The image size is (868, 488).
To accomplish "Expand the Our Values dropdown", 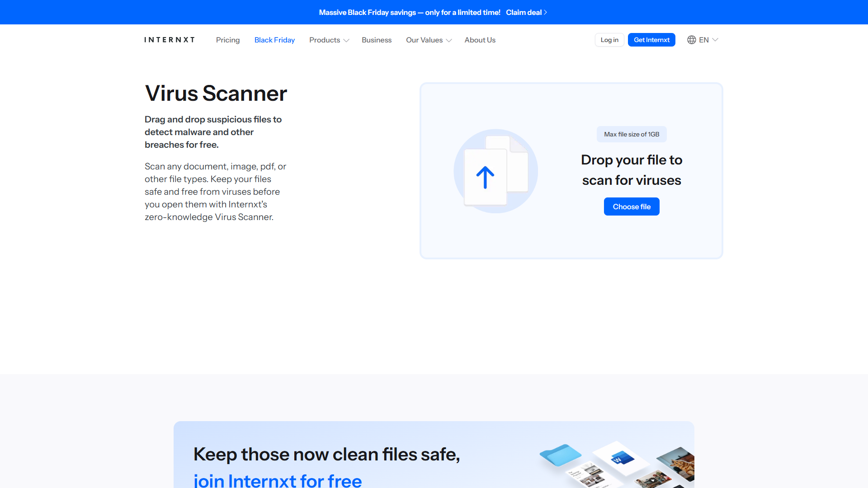I will (429, 40).
